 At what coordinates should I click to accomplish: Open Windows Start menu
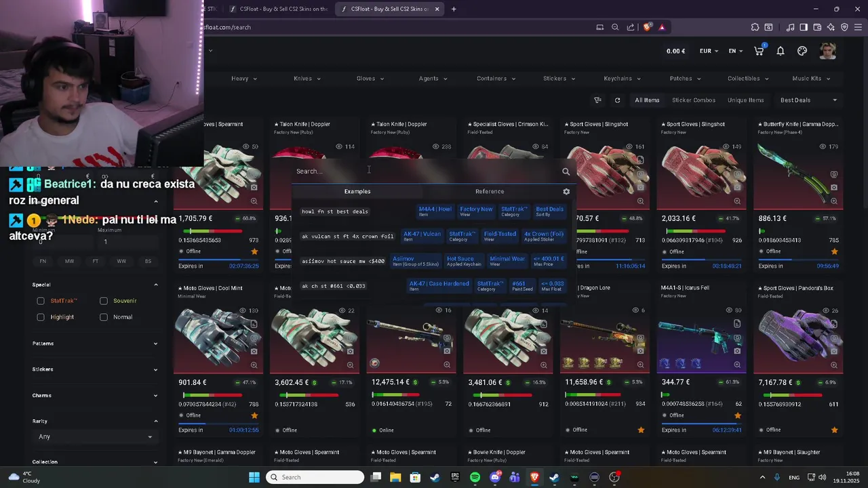(254, 477)
